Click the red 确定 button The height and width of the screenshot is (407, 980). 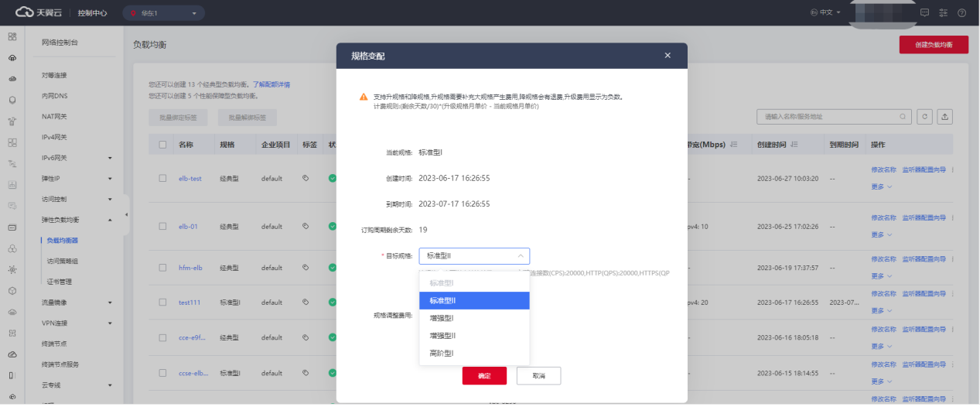click(484, 375)
